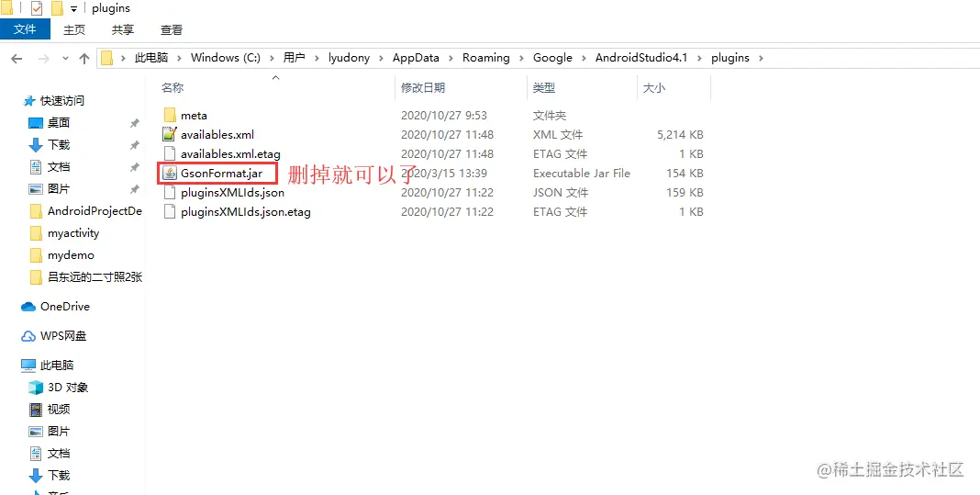Go forward with the forward arrow
Viewport: 980px width, 495px height.
pos(44,58)
